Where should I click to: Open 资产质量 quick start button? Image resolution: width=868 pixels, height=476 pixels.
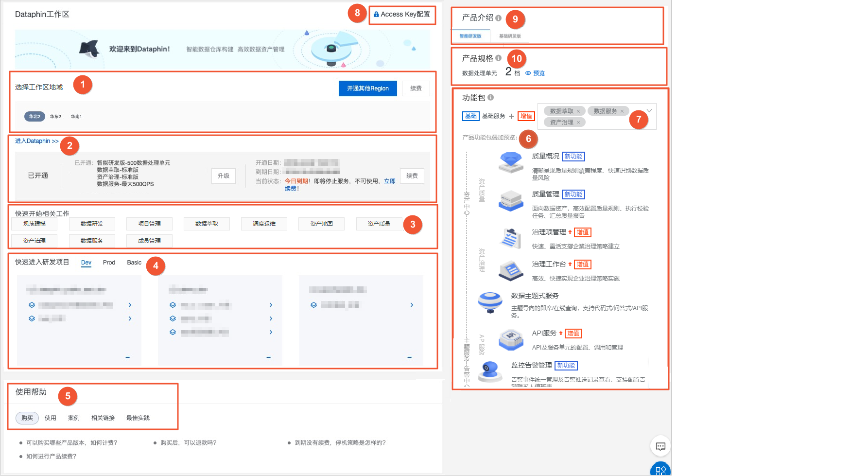tap(379, 224)
